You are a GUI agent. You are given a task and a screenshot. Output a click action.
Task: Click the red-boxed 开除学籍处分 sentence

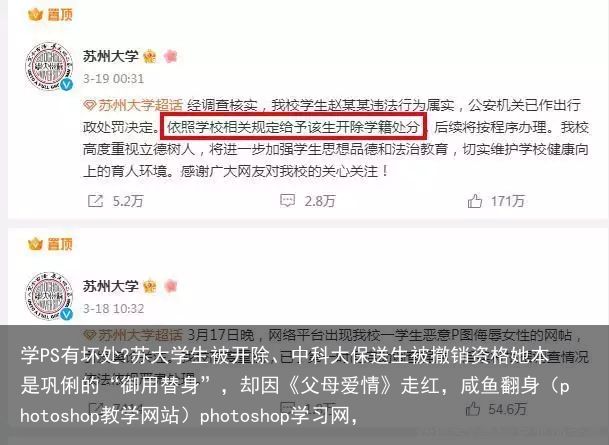tap(294, 127)
